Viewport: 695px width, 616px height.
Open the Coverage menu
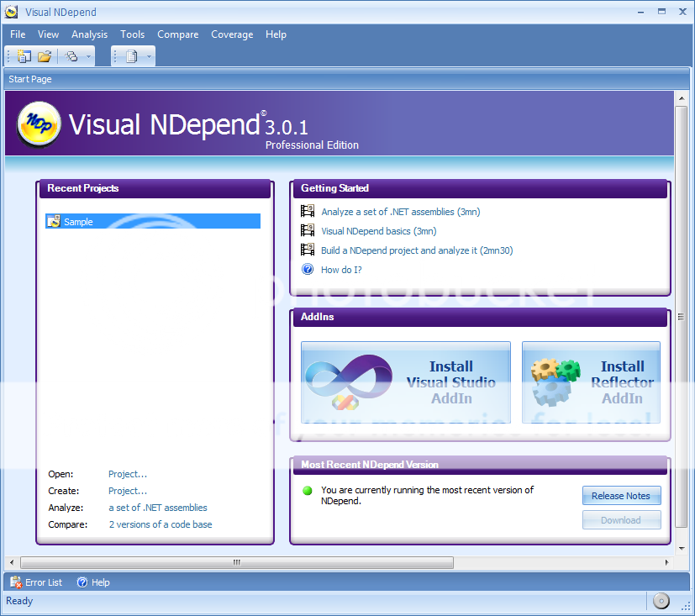[232, 34]
